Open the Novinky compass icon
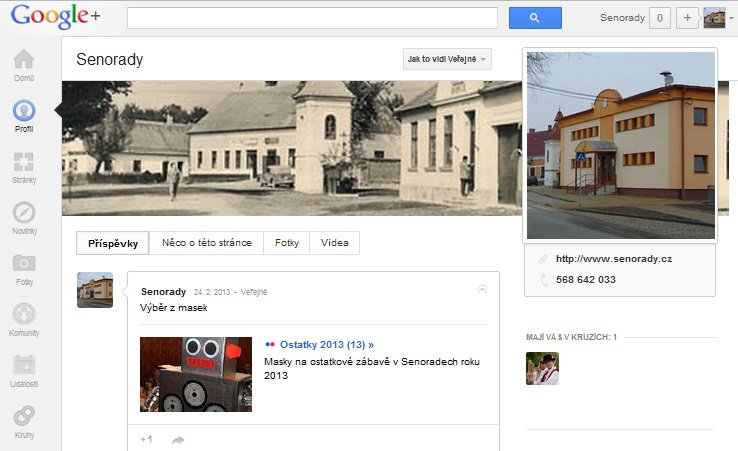The width and height of the screenshot is (738, 451). [x=24, y=214]
